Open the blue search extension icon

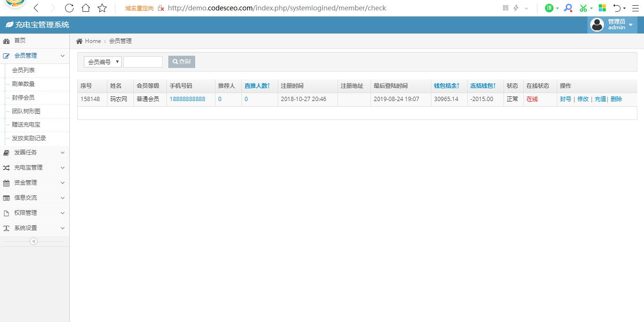tap(568, 8)
